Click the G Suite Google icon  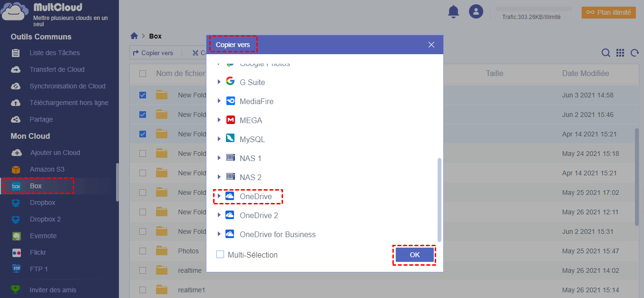point(230,81)
